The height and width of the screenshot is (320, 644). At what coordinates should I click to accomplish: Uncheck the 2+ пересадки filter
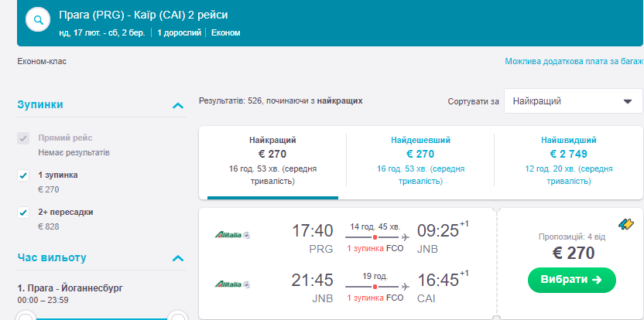pos(23,213)
